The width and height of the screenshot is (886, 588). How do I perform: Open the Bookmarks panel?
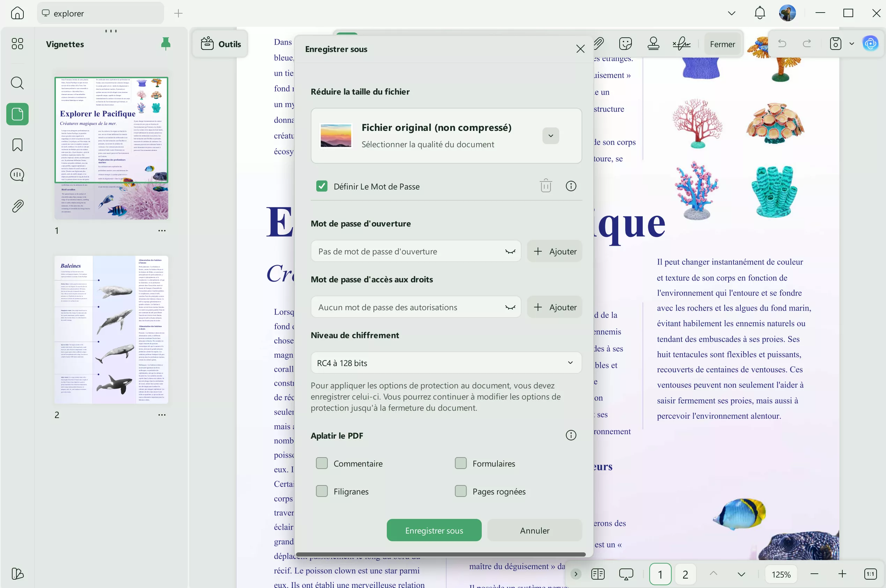click(x=17, y=145)
